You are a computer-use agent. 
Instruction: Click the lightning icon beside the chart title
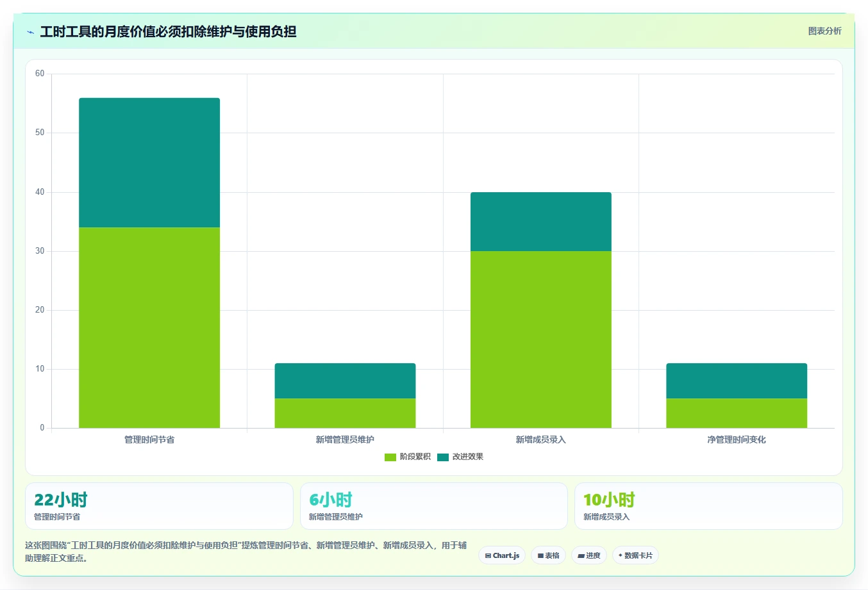(30, 32)
